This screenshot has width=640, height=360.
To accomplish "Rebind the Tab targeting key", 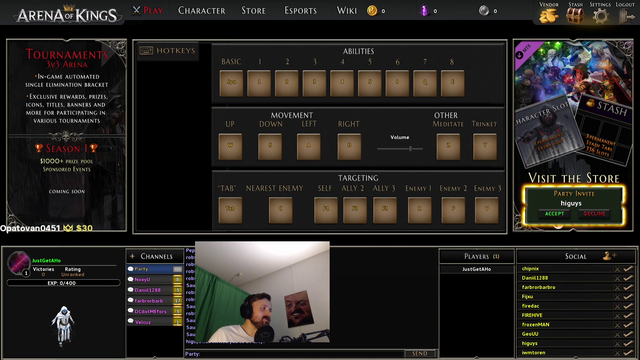I will [x=230, y=210].
